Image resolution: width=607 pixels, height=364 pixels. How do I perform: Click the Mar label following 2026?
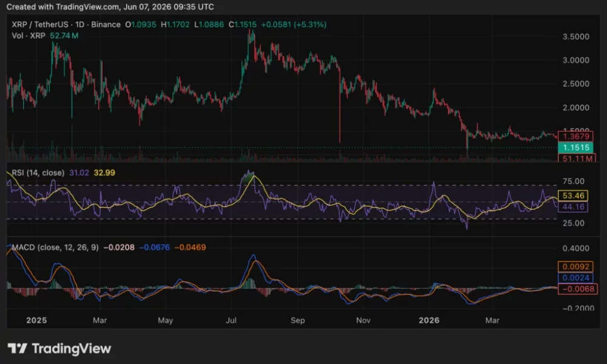click(492, 320)
